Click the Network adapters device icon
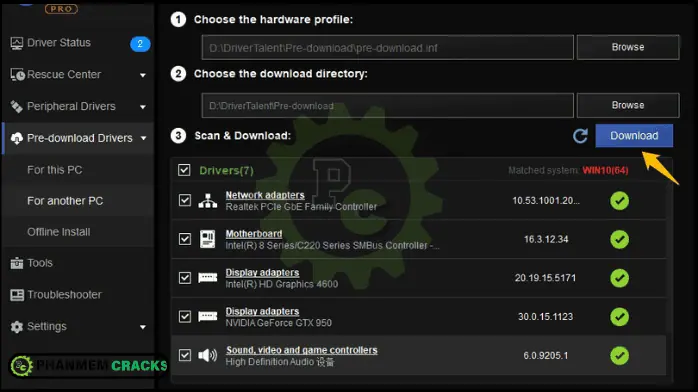 coord(207,201)
